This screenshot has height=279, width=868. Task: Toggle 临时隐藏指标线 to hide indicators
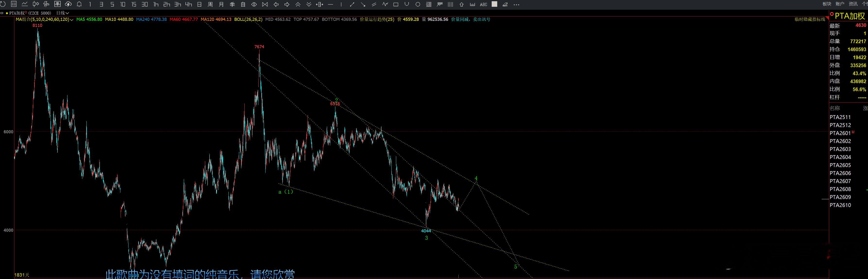810,19
